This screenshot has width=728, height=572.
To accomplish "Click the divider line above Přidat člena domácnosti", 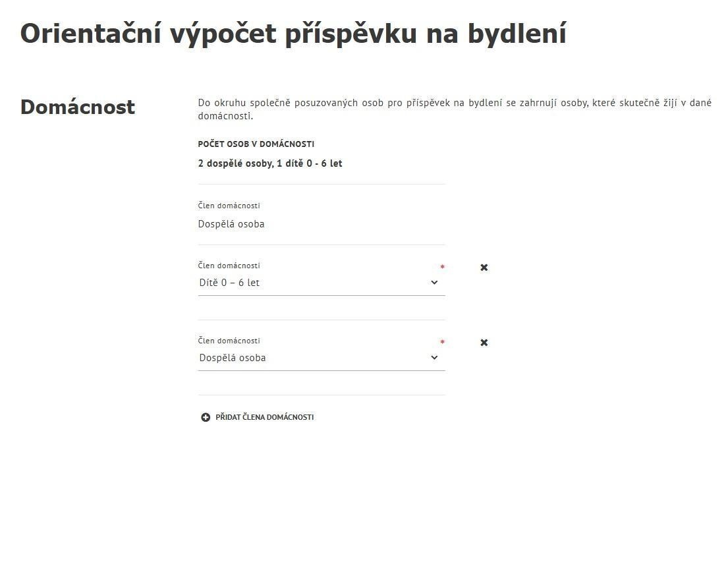I will click(322, 395).
